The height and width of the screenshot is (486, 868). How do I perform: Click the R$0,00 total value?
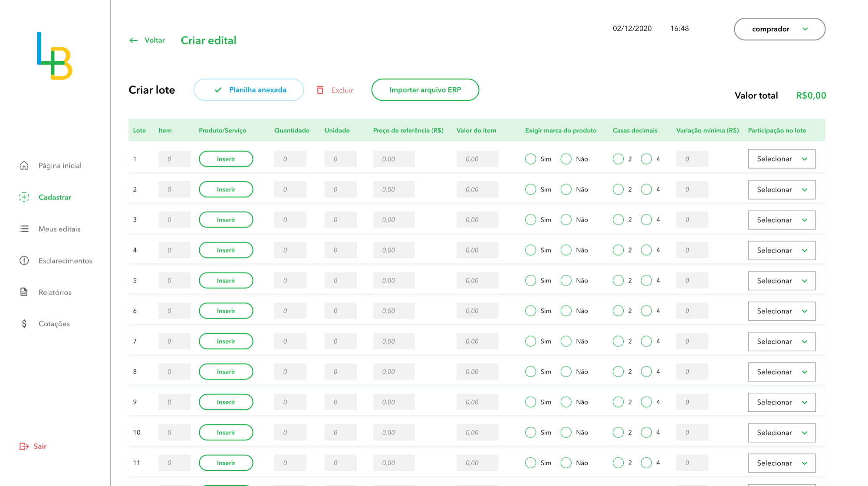point(811,95)
